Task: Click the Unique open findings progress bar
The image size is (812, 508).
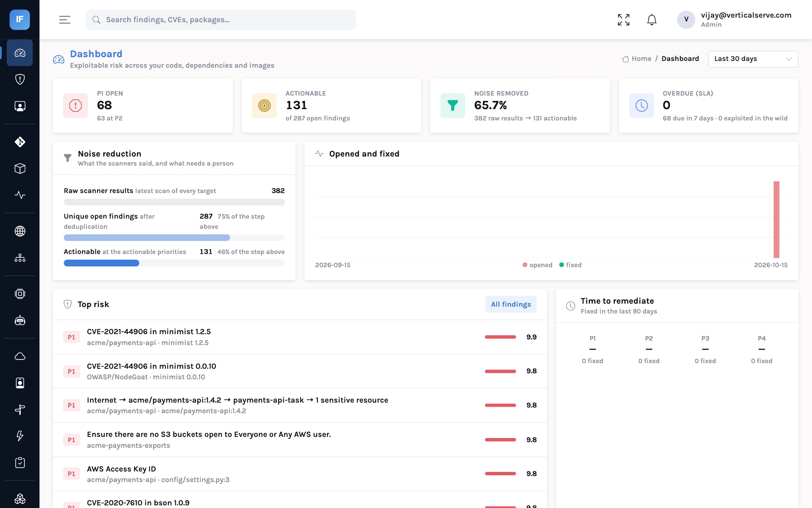Action: (174, 237)
